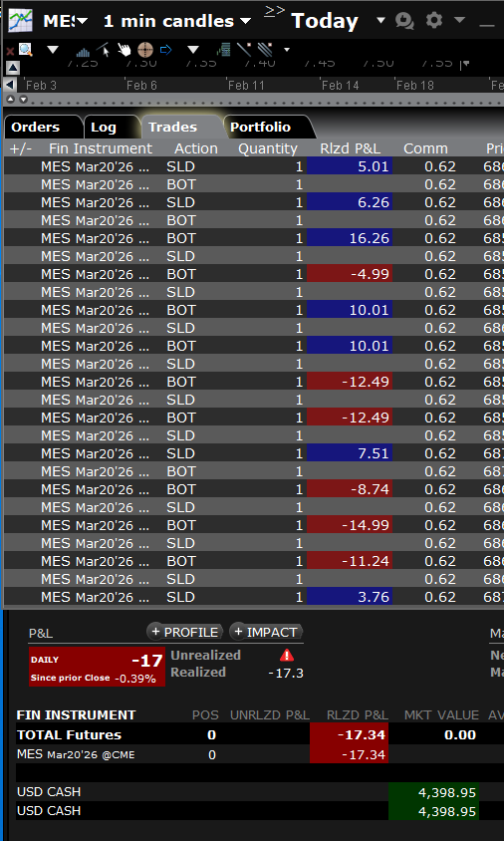This screenshot has height=841, width=504.
Task: Select the arrow pointer tool
Action: point(104,50)
